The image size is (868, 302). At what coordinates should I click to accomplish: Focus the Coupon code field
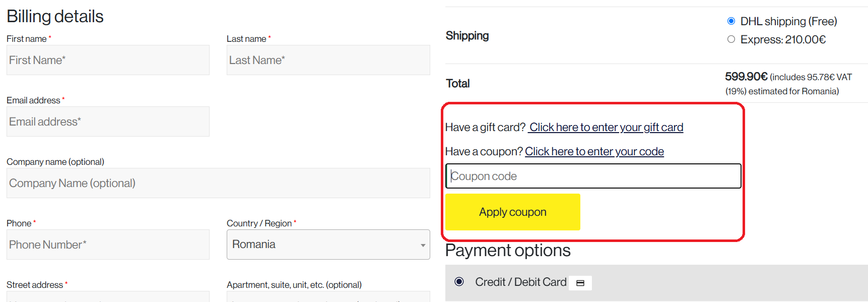pyautogui.click(x=593, y=176)
